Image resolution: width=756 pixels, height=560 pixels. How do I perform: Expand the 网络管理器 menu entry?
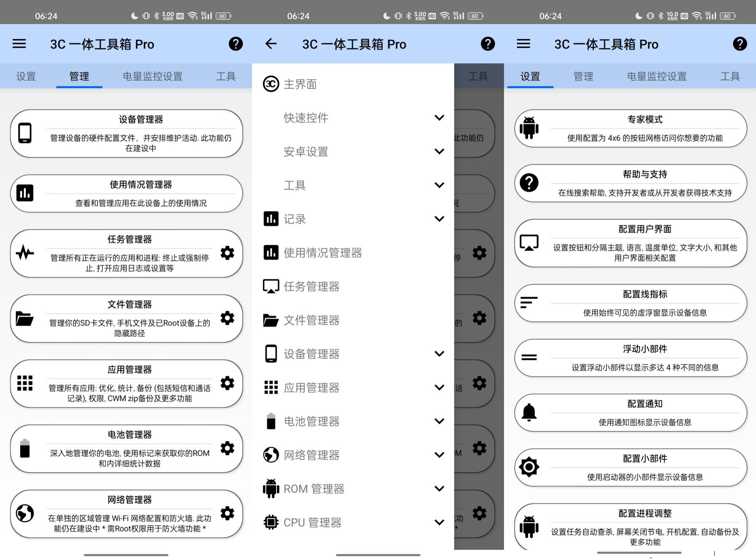(439, 455)
